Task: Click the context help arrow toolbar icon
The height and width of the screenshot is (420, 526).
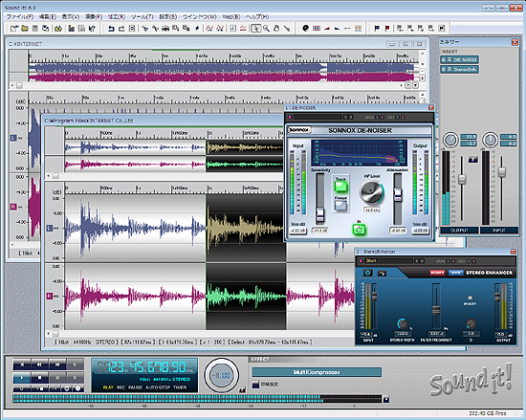Action: pyautogui.click(x=92, y=29)
